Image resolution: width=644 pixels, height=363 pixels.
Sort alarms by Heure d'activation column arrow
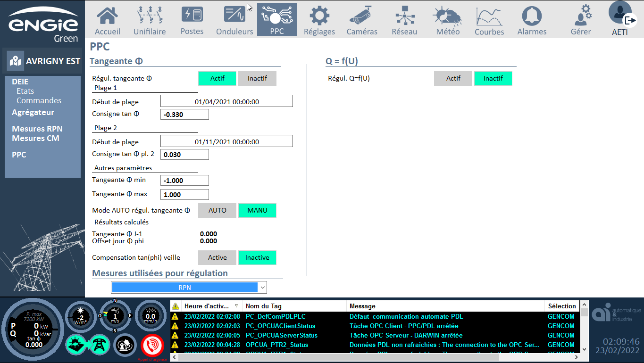coord(236,306)
